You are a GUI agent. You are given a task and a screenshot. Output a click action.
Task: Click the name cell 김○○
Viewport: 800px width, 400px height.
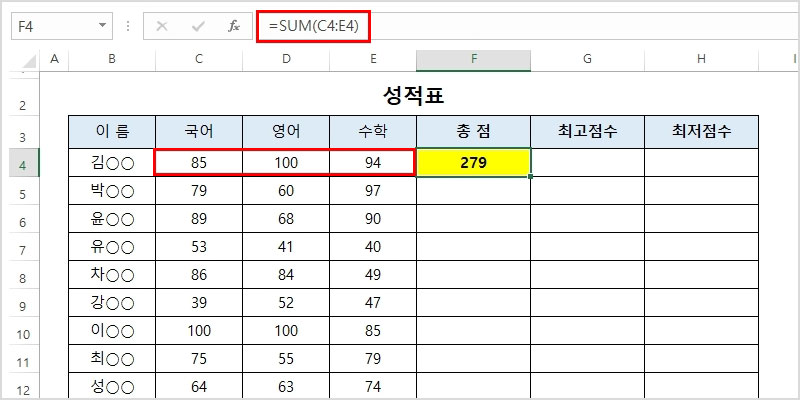pyautogui.click(x=112, y=163)
